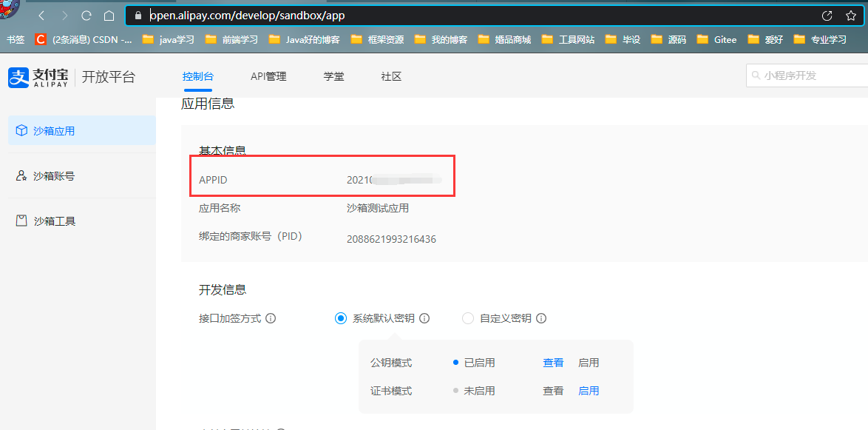
Task: Click the 小程序开发 search field
Action: click(x=807, y=75)
